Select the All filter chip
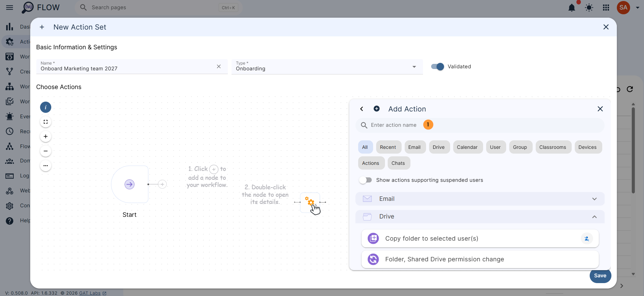The height and width of the screenshot is (296, 644). point(365,147)
